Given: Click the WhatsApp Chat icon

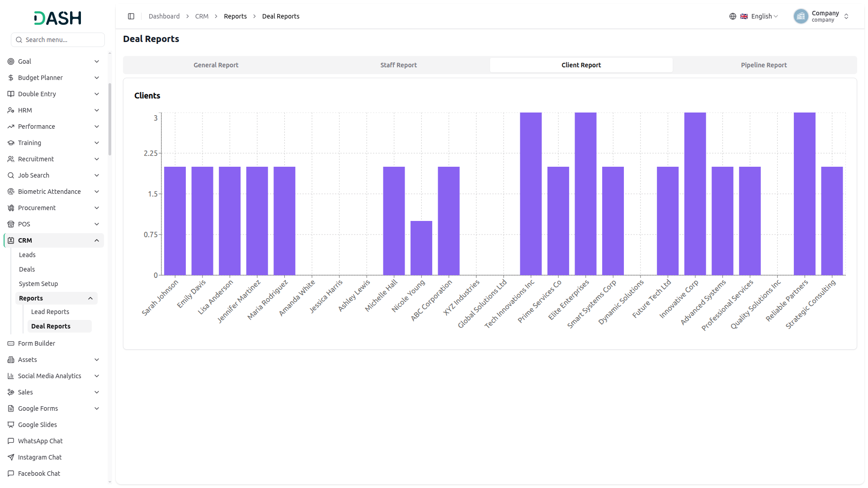Looking at the screenshot, I should [x=11, y=441].
